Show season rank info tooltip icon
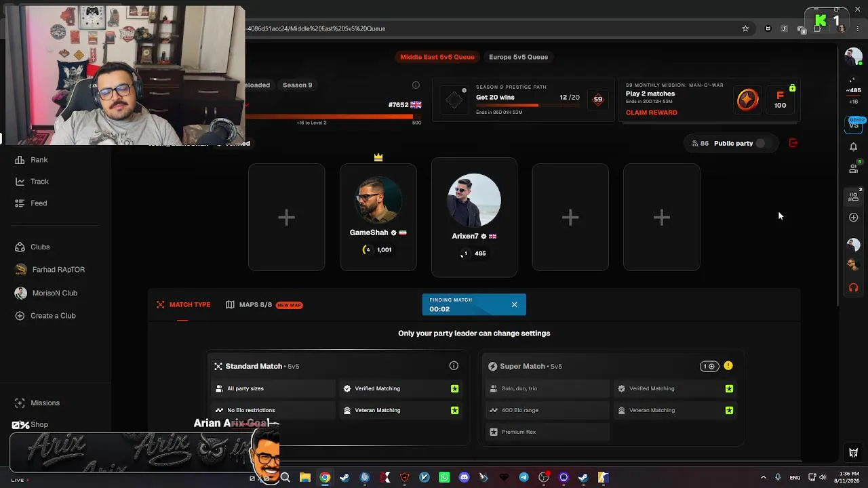Viewport: 868px width, 488px height. tap(416, 85)
